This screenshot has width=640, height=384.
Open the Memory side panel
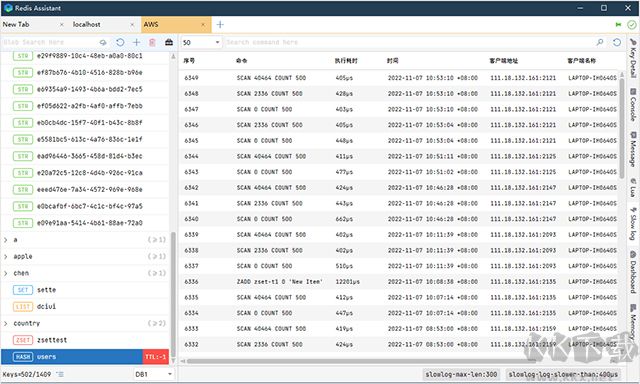coord(633,321)
